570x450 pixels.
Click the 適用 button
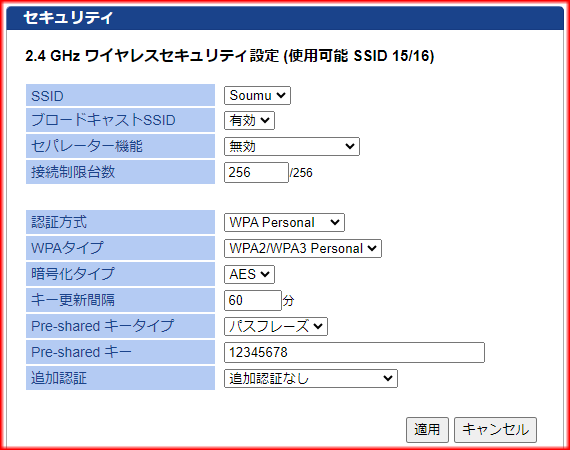pos(428,430)
